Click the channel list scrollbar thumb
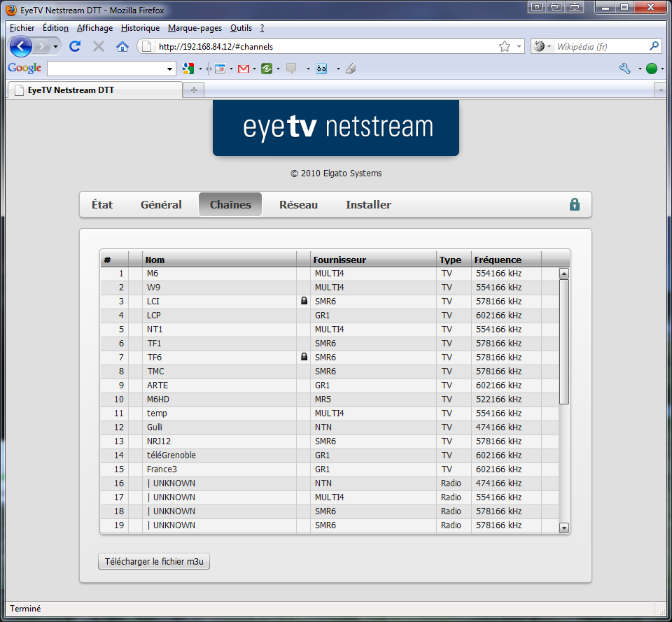Viewport: 672px width, 622px height. pyautogui.click(x=564, y=341)
